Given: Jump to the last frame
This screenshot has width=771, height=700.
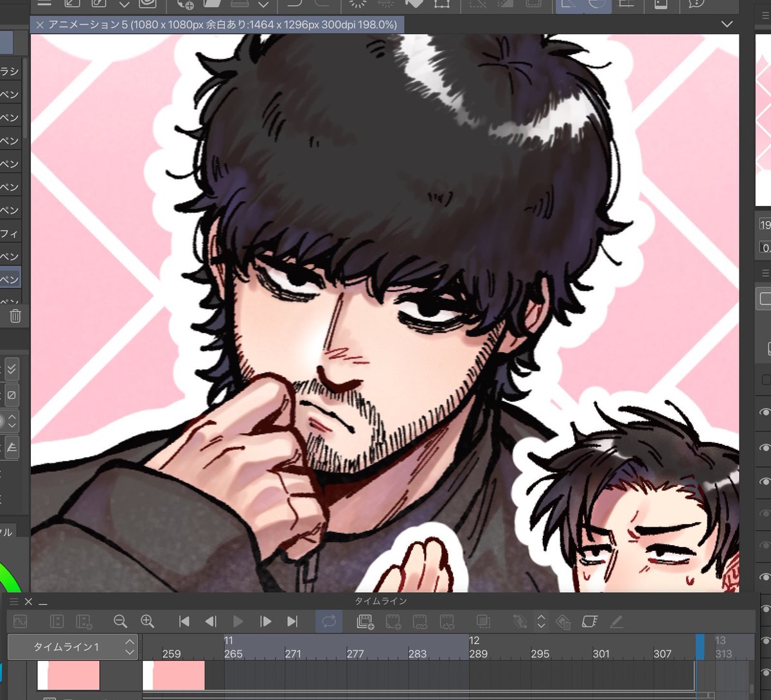Looking at the screenshot, I should pos(292,621).
